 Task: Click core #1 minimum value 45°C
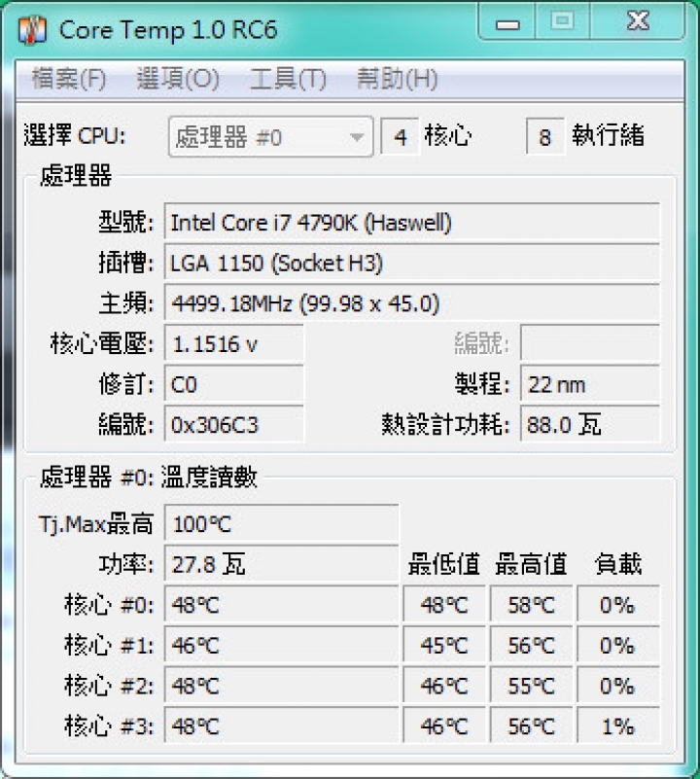[x=443, y=646]
